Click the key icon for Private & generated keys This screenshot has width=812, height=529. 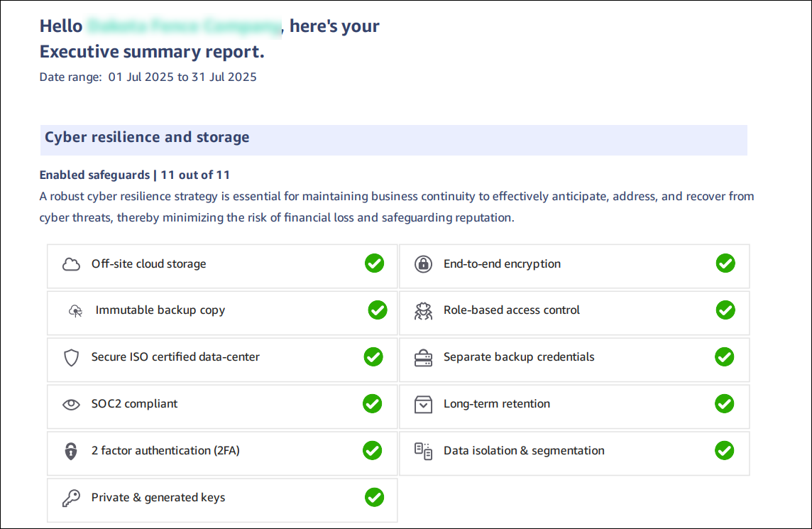(71, 498)
